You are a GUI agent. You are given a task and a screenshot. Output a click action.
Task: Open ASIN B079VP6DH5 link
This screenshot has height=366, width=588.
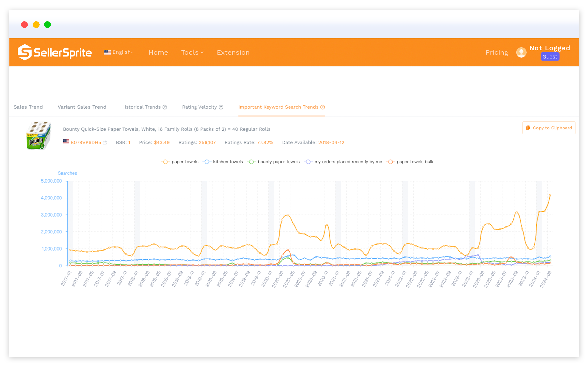point(86,142)
